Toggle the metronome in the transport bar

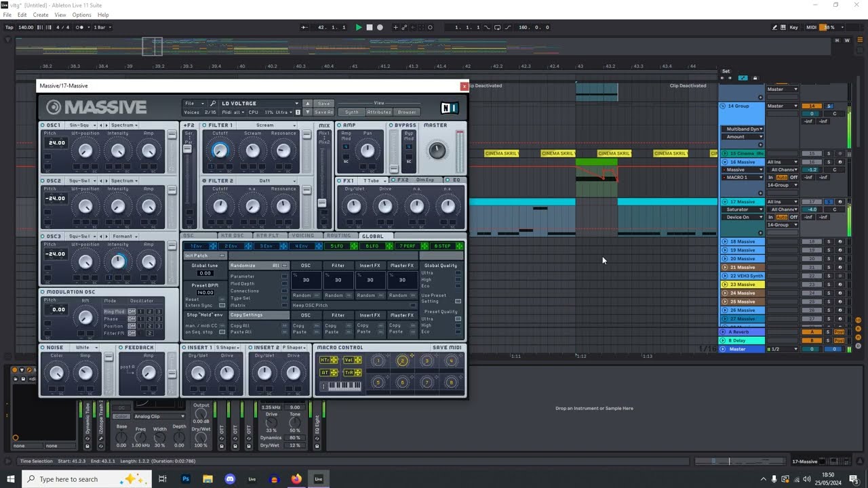(x=81, y=27)
